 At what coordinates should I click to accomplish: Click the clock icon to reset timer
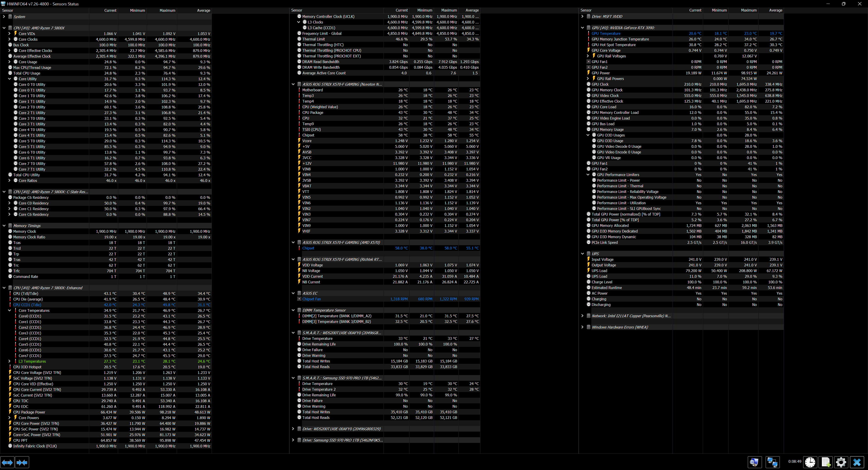[x=810, y=462]
